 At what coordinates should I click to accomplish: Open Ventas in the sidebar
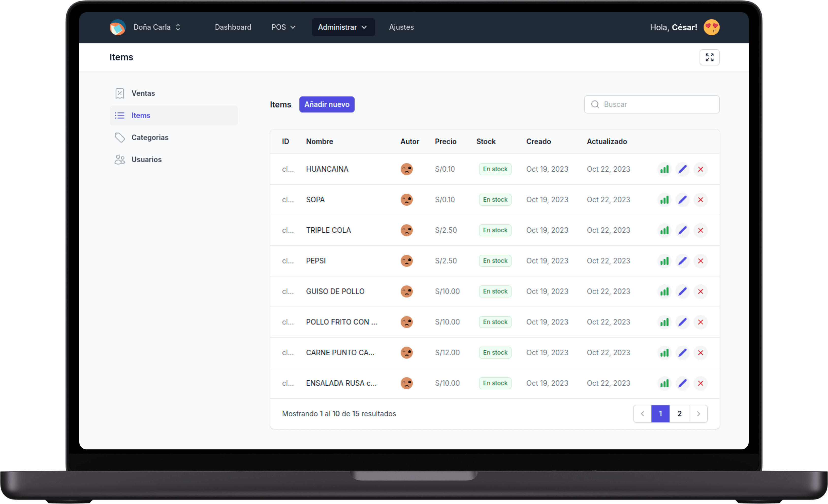(143, 93)
